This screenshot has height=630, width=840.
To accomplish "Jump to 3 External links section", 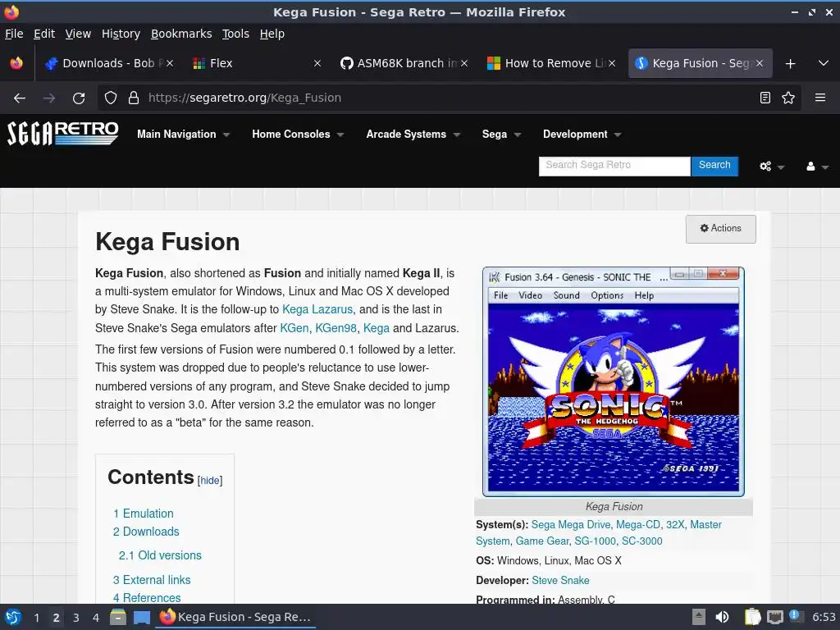I will pos(152,580).
